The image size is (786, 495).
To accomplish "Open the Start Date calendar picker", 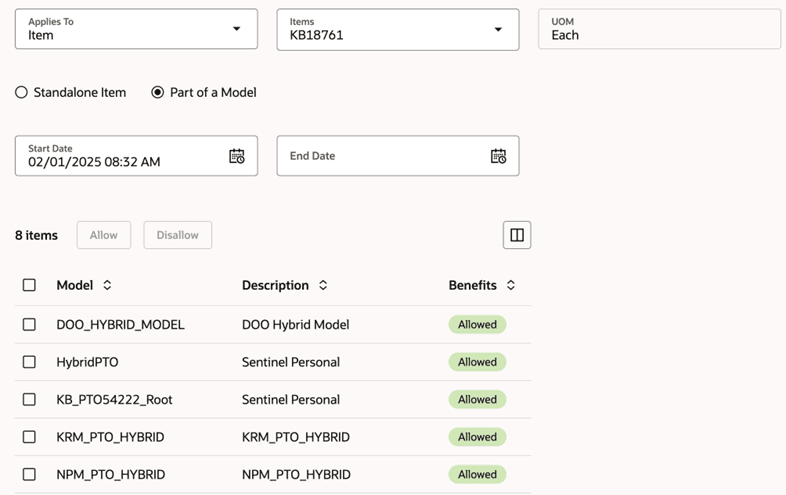I will pyautogui.click(x=237, y=156).
